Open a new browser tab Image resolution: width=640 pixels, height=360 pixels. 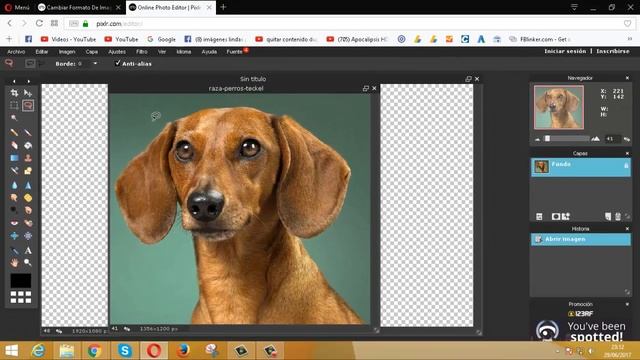pyautogui.click(x=223, y=7)
